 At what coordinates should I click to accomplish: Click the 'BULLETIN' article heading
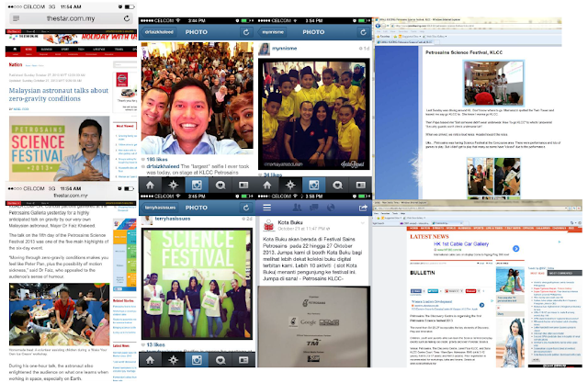423,273
